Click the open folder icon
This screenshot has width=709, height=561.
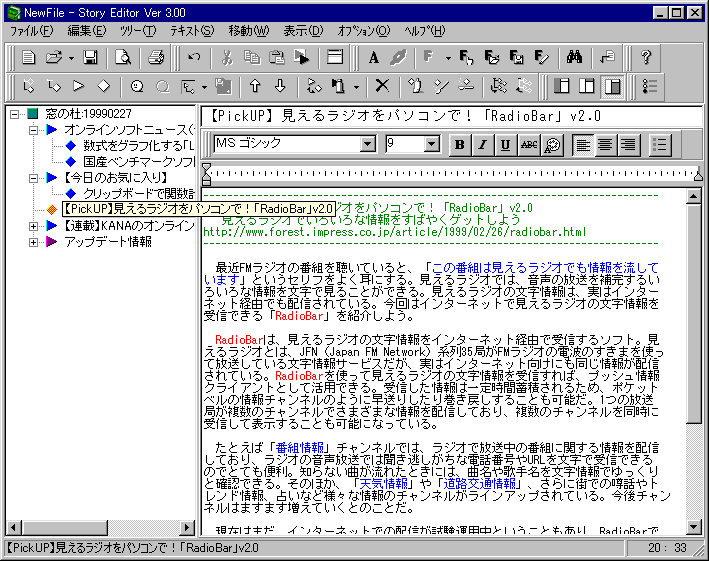click(53, 57)
